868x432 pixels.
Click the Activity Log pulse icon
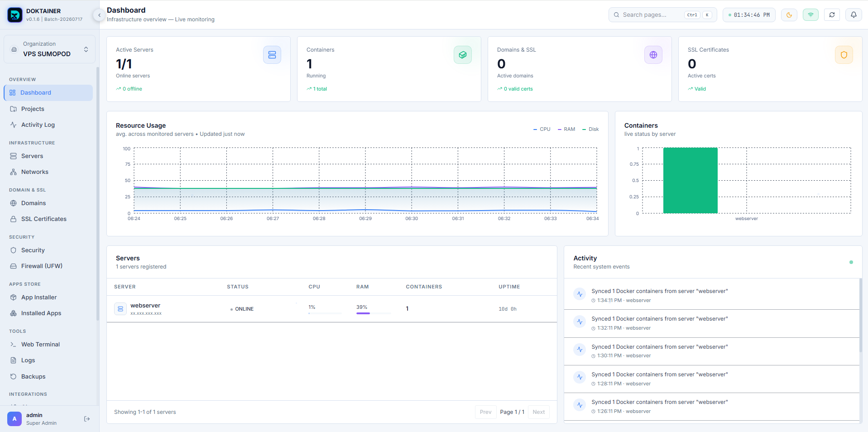point(14,125)
